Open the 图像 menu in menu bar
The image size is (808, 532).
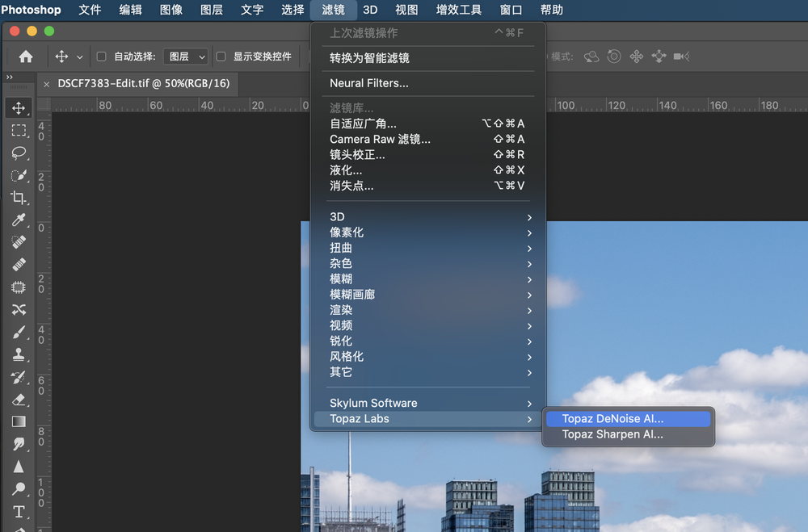coord(171,10)
